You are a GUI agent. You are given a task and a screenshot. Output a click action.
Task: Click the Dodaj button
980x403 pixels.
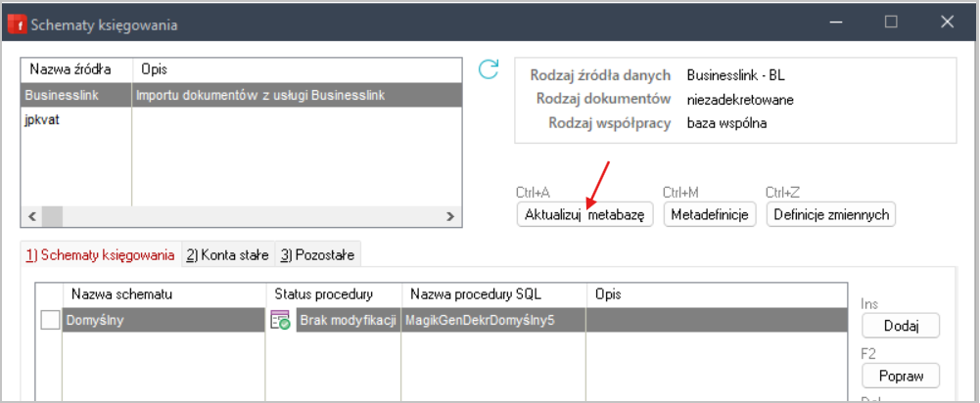(x=901, y=325)
